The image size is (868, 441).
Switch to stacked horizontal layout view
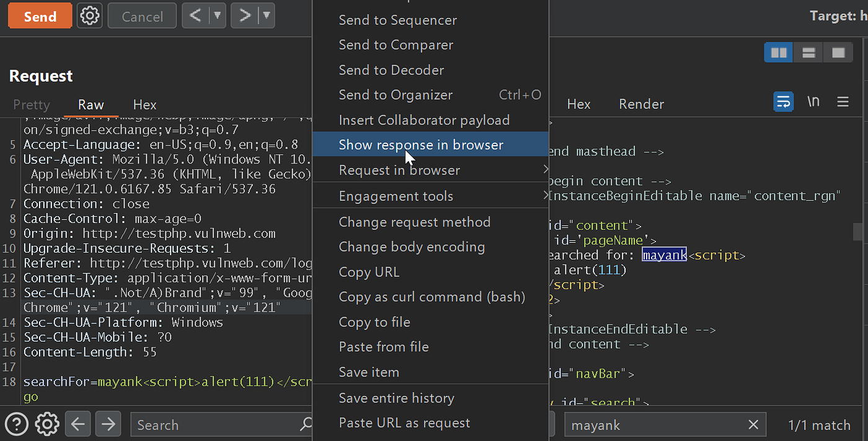pos(808,52)
